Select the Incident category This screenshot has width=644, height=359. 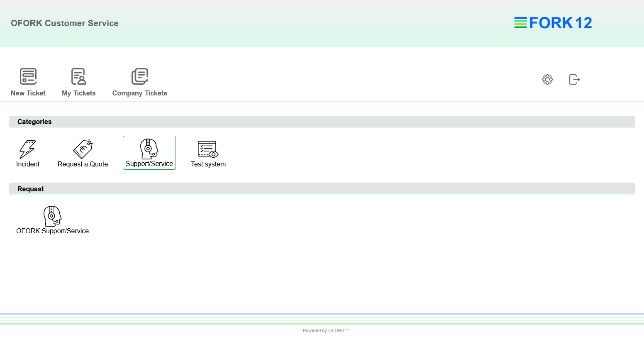point(27,152)
